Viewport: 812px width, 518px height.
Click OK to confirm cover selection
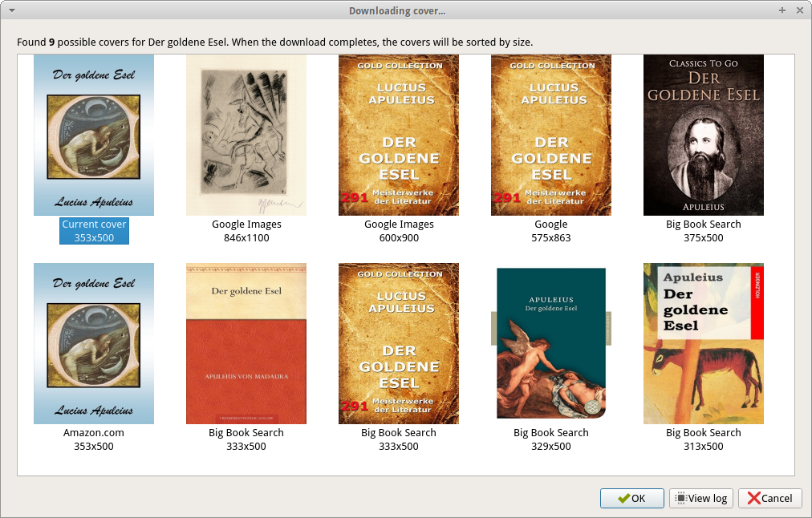[631, 498]
